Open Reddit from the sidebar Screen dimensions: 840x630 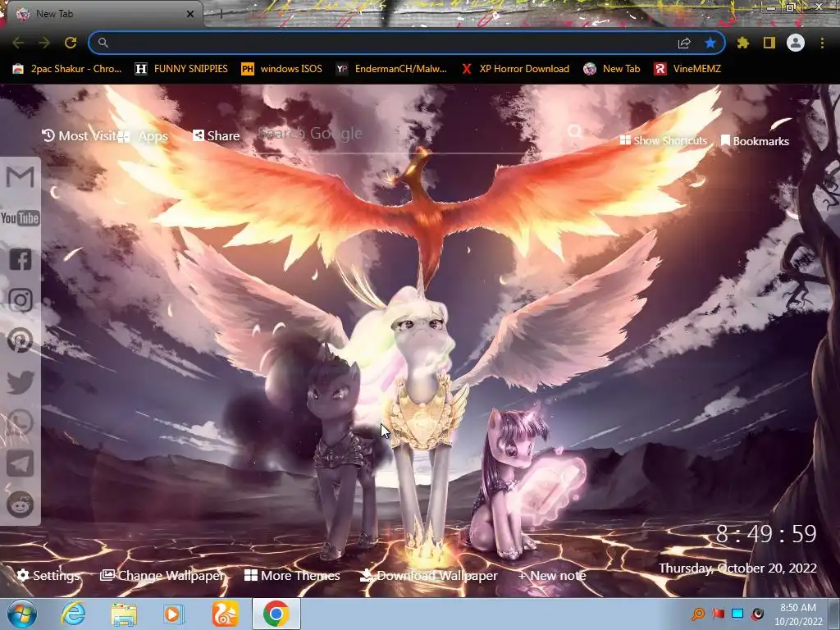point(21,504)
